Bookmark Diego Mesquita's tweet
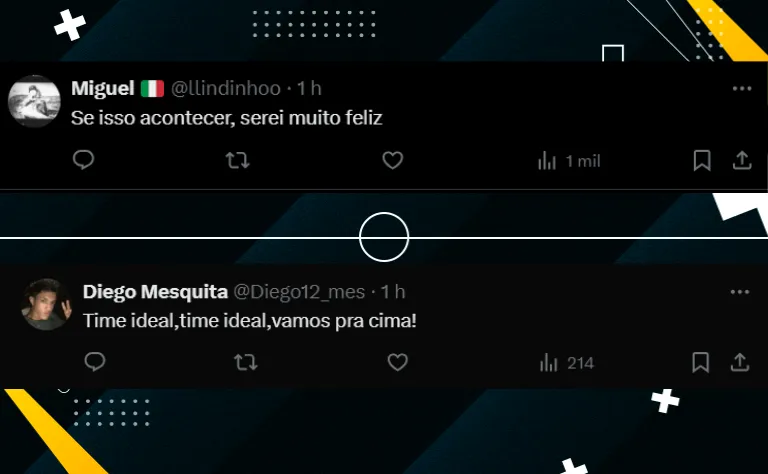The image size is (768, 474). [x=700, y=362]
